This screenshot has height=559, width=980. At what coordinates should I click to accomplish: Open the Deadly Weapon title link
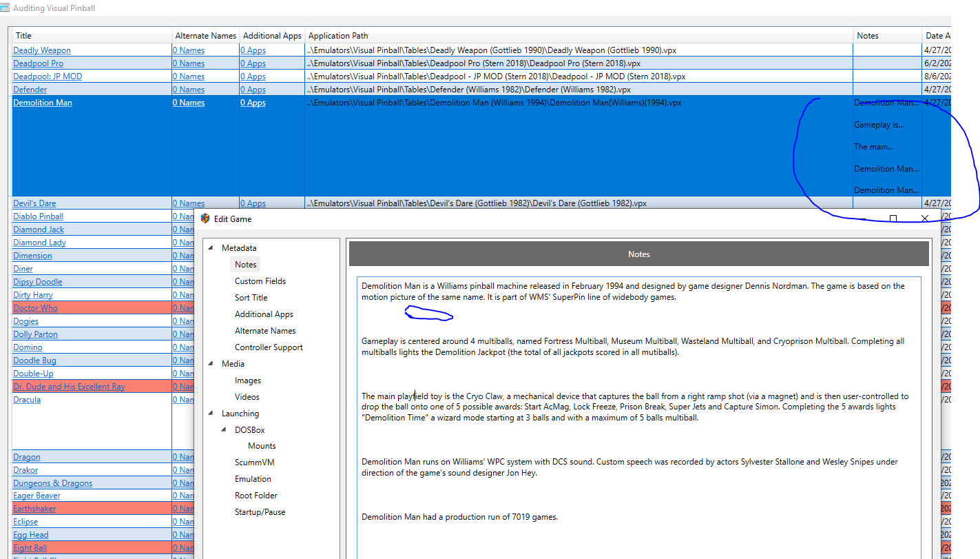pyautogui.click(x=42, y=50)
